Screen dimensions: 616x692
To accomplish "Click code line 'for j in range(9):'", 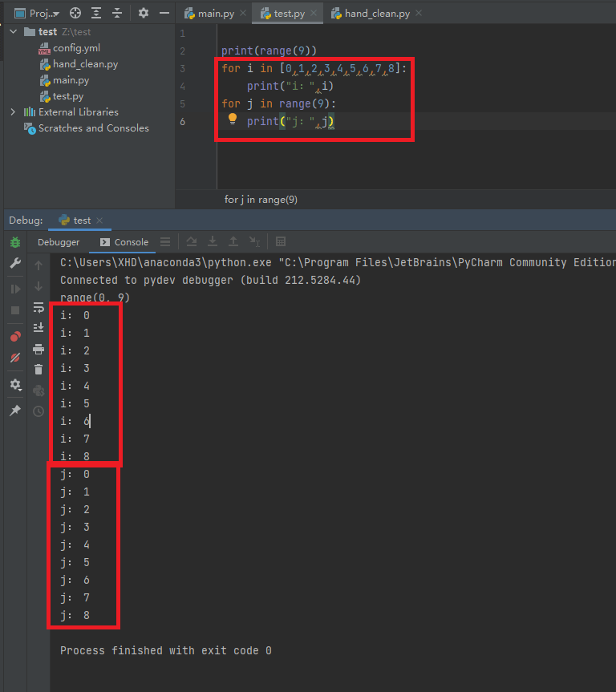I will coord(278,103).
